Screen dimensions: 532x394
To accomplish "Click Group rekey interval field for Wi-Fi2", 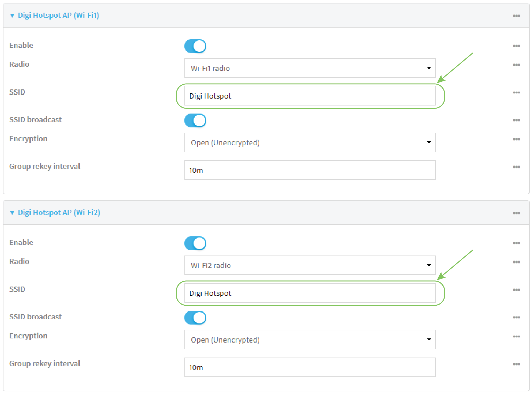I will tap(310, 368).
